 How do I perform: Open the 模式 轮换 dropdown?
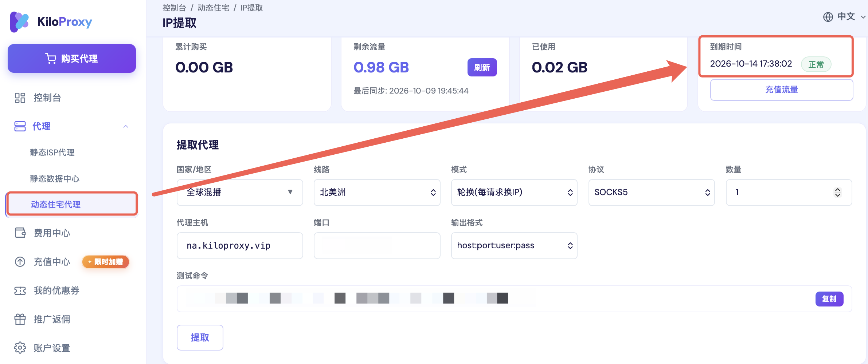pyautogui.click(x=514, y=192)
